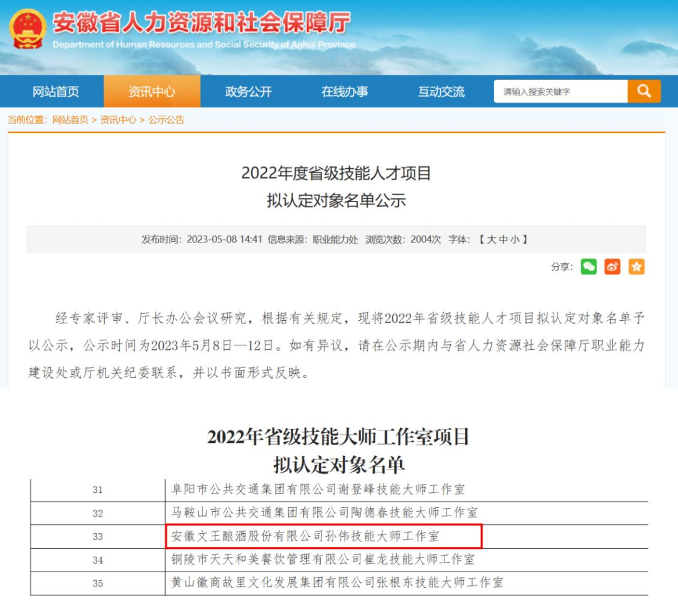Share the article via Weibo icon
This screenshot has width=678, height=616.
coord(612,266)
